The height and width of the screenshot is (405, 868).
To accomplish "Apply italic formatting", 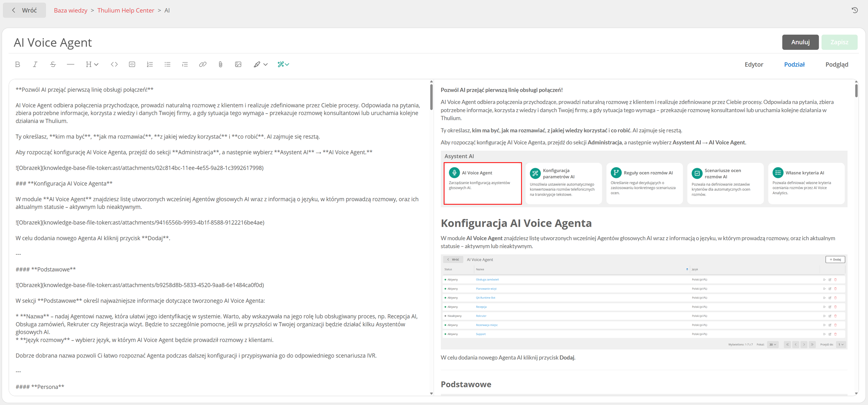I will pos(35,64).
